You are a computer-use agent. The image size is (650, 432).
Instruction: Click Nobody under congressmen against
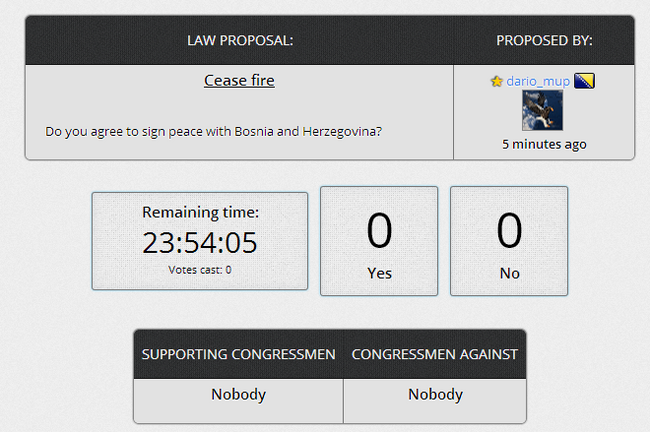coord(435,394)
